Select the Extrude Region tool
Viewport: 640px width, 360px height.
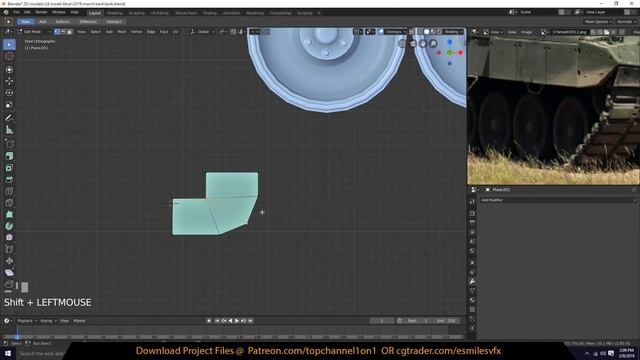[9, 156]
